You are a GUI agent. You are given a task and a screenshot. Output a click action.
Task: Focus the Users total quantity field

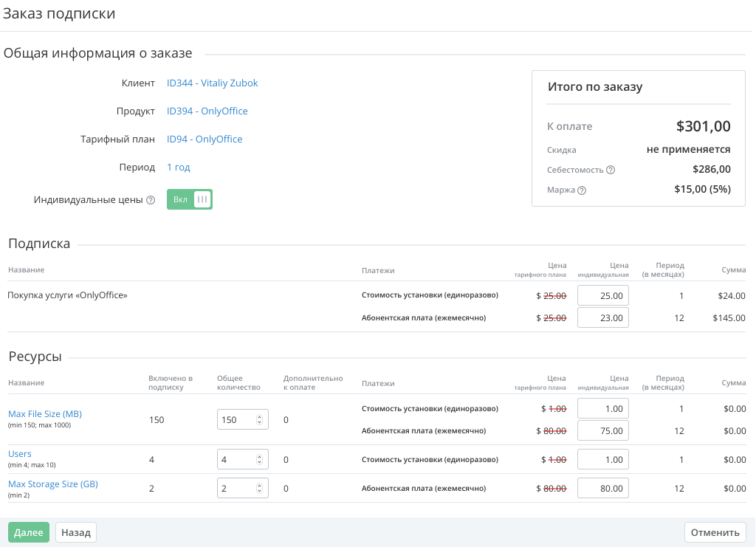tap(242, 460)
